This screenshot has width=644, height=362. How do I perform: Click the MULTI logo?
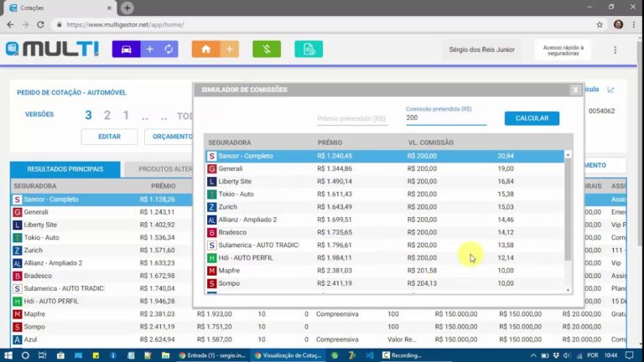click(x=52, y=49)
